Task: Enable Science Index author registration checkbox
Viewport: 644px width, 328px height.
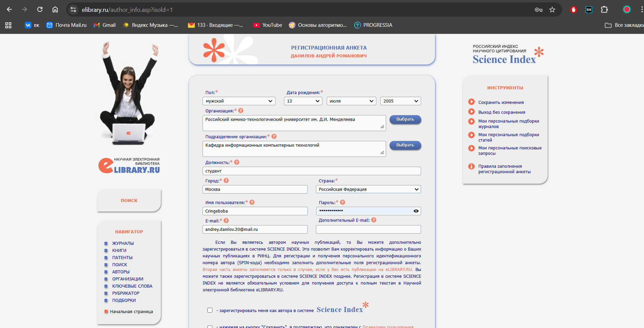Action: [210, 310]
